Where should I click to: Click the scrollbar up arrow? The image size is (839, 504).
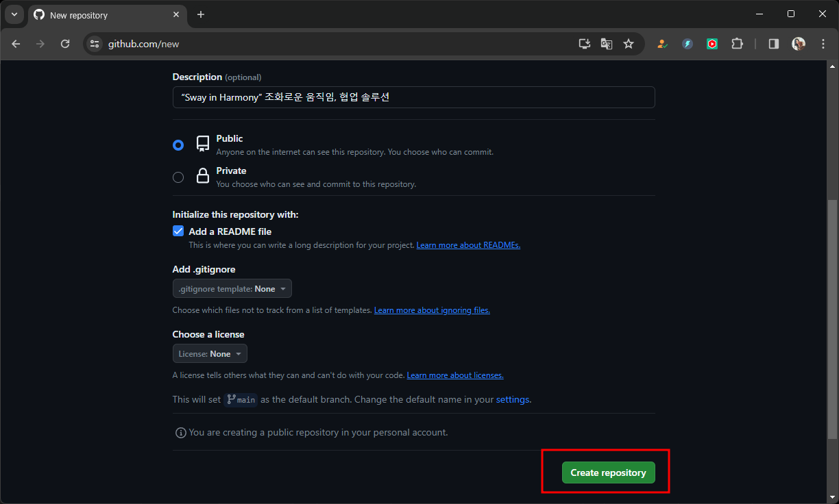click(833, 66)
